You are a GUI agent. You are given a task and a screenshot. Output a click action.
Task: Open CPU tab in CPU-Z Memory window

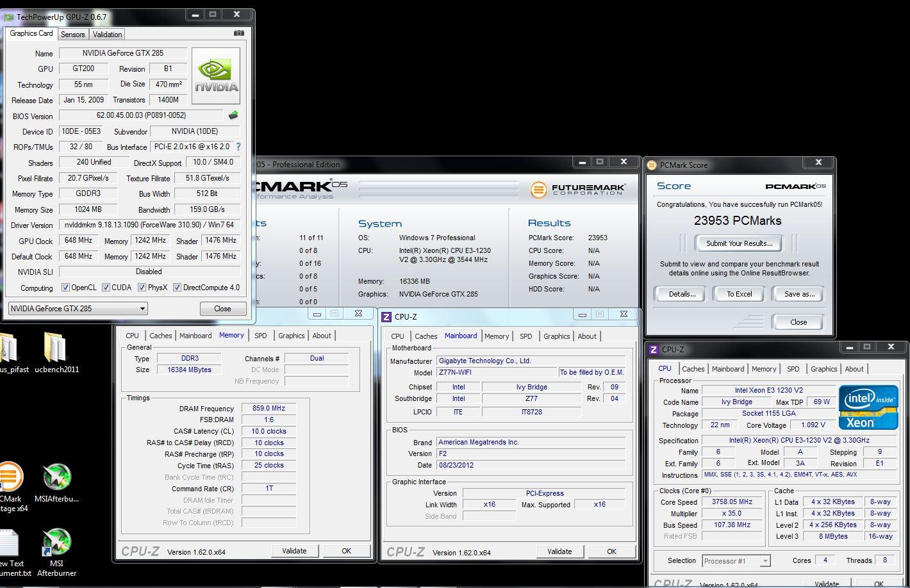pyautogui.click(x=132, y=336)
